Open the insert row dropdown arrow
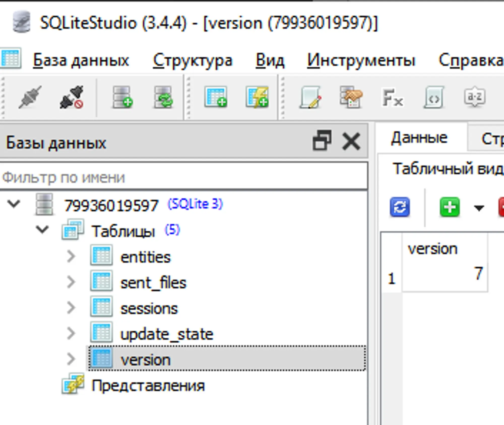Screen dimensions: 504x425 [x=479, y=208]
